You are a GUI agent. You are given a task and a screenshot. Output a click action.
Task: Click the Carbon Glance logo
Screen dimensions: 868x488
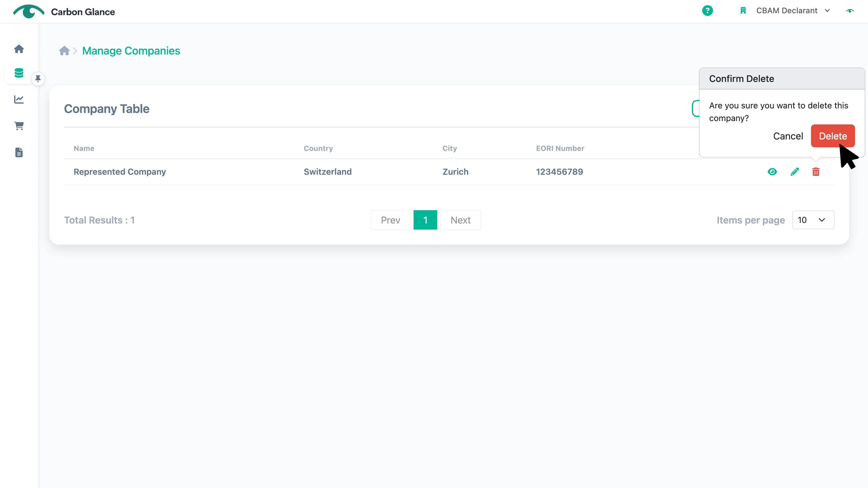(x=64, y=11)
